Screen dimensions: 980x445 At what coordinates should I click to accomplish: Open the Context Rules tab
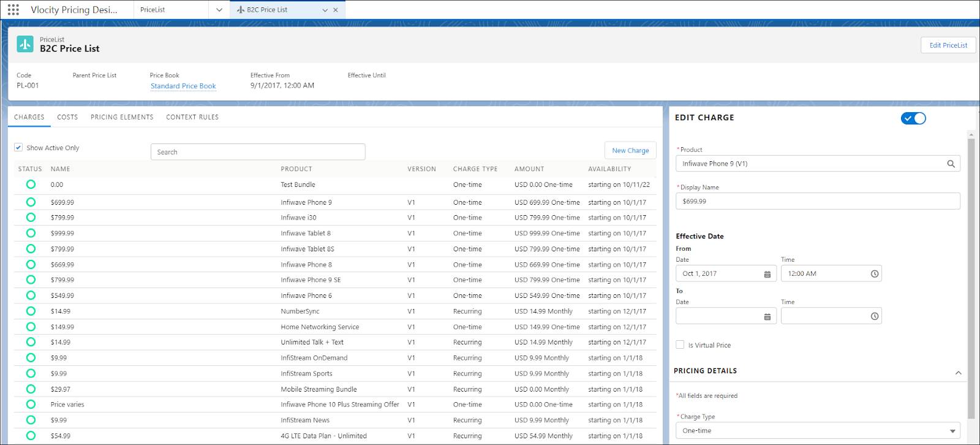point(192,117)
